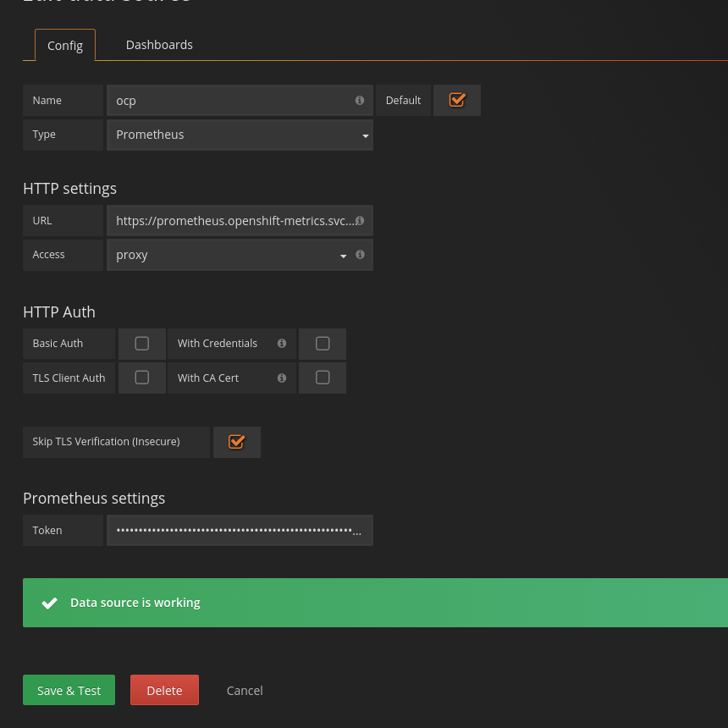728x728 pixels.
Task: Click the Save & Test button
Action: 69,691
